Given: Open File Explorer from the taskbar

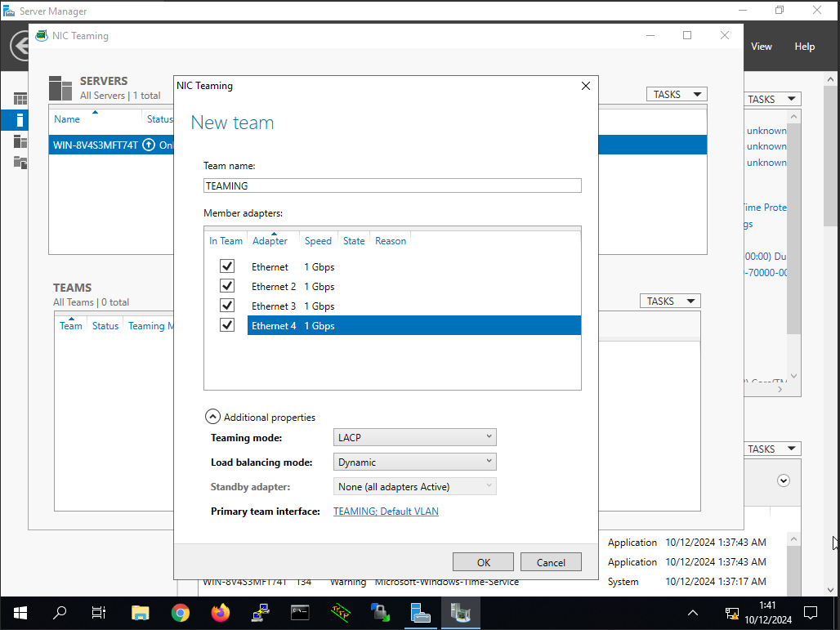Looking at the screenshot, I should pos(141,612).
